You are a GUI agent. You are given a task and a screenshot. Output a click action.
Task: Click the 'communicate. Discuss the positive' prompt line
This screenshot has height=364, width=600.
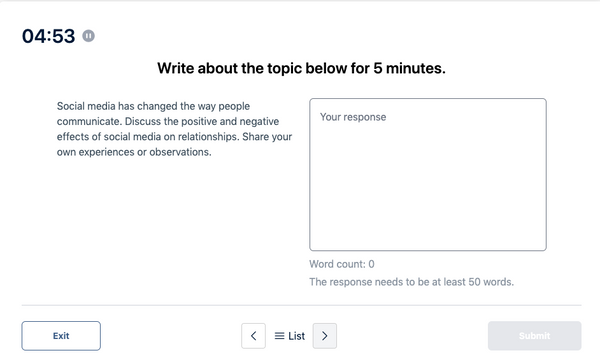(168, 121)
